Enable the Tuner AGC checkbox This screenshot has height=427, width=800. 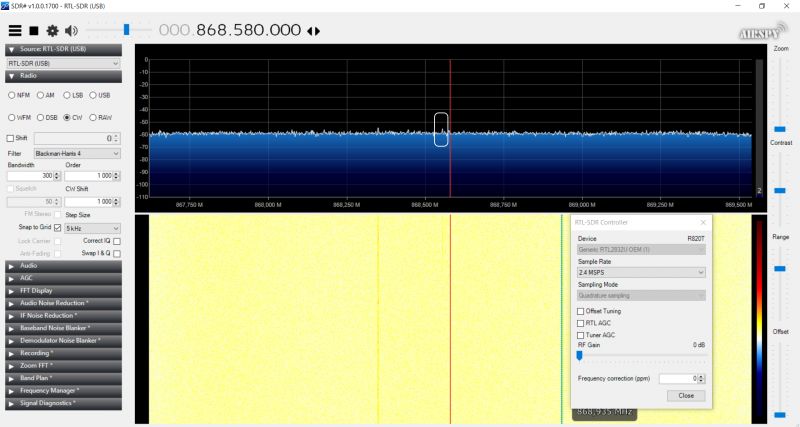(581, 336)
